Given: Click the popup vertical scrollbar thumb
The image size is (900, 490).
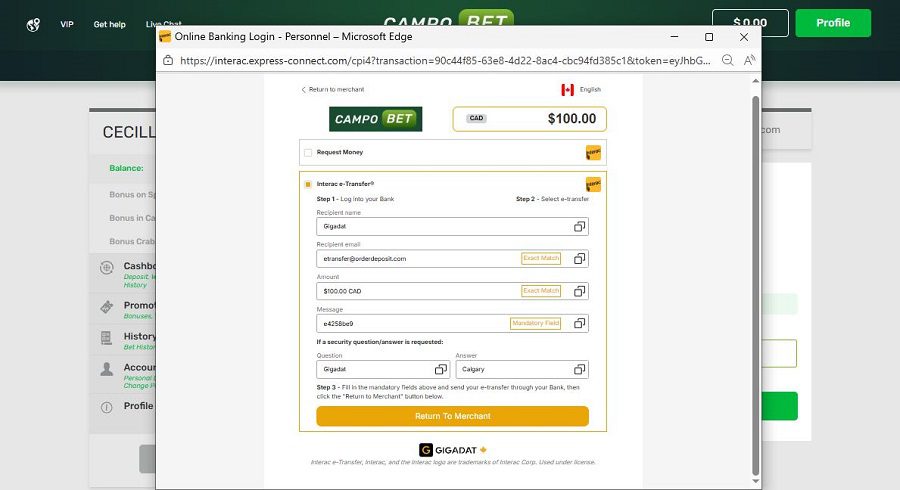Looking at the screenshot, I should 755,284.
